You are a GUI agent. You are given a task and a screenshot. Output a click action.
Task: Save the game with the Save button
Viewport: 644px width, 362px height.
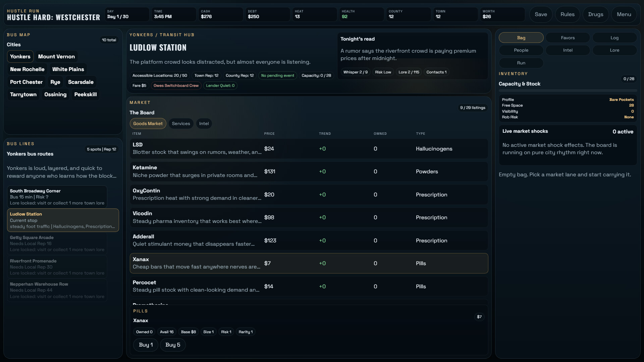click(x=541, y=14)
